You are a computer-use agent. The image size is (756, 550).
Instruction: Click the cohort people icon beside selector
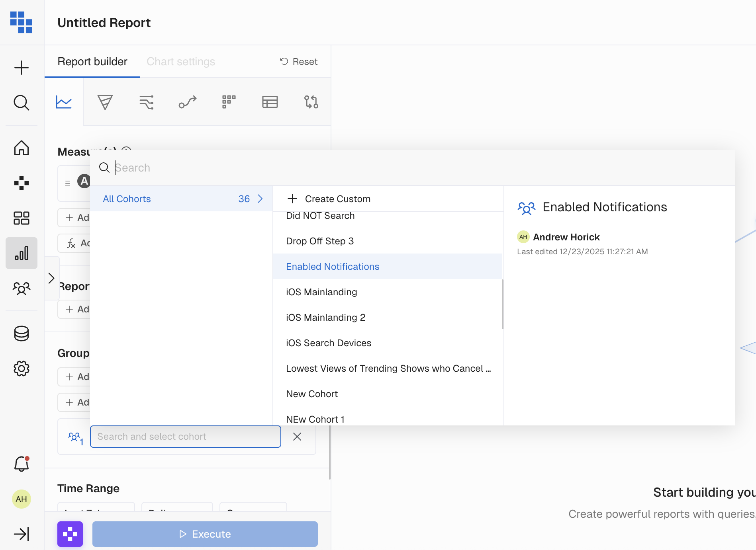(76, 438)
